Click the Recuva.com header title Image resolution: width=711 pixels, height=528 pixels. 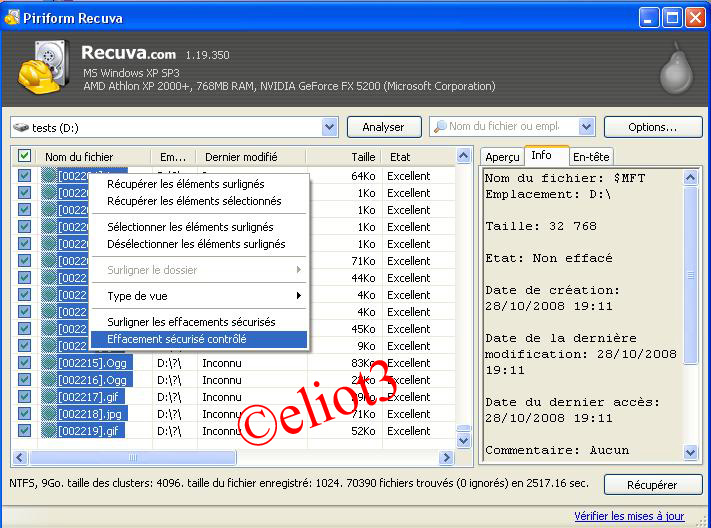[x=128, y=53]
